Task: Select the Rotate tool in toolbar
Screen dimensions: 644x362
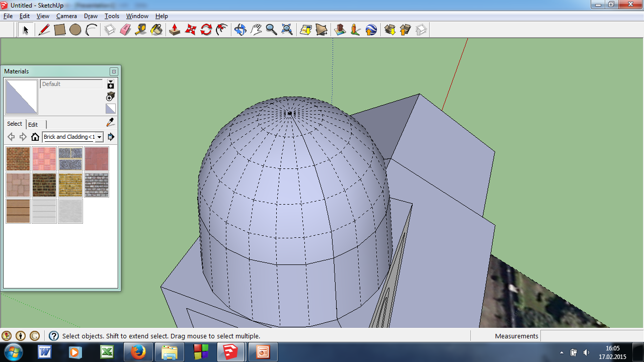Action: coord(206,30)
